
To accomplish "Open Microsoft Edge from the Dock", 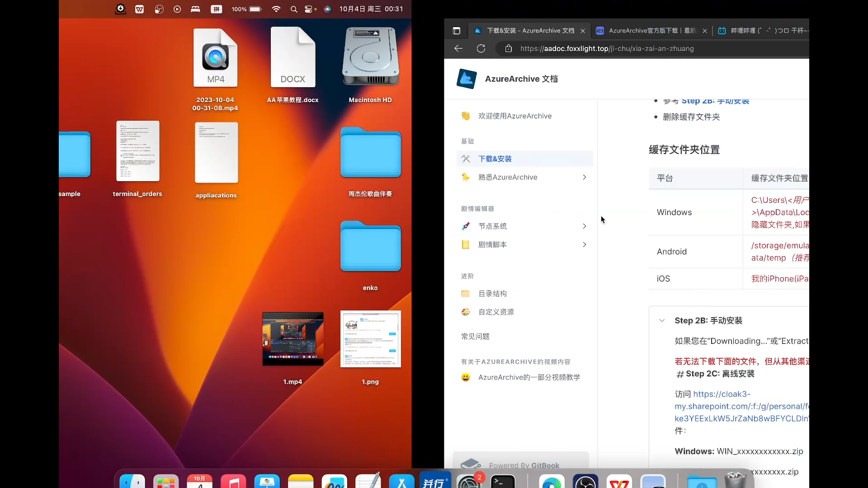I will click(552, 481).
